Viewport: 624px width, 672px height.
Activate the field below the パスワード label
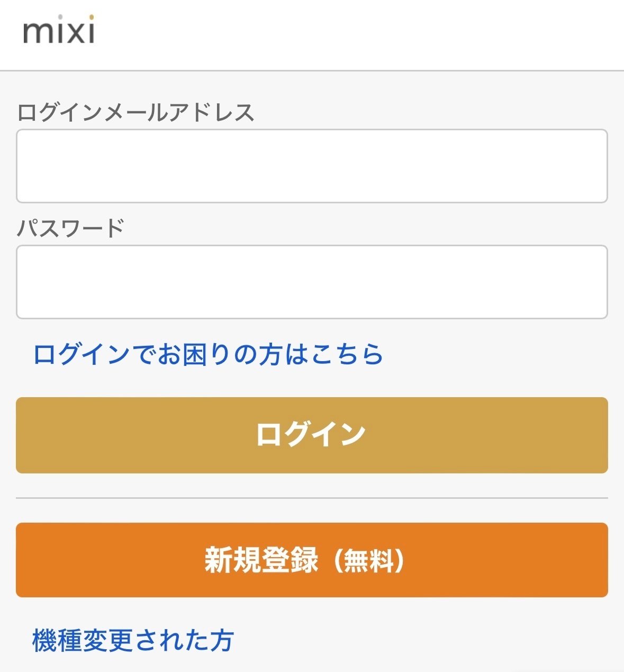[x=312, y=282]
